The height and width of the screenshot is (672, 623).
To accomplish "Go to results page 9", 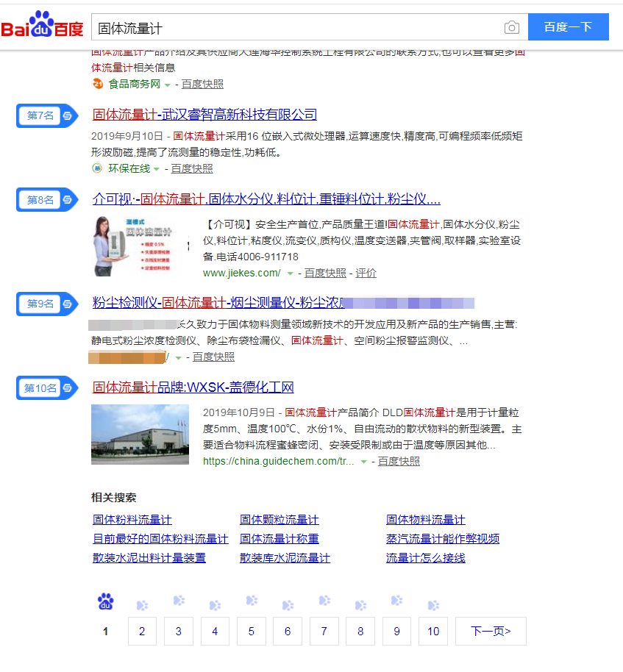I will [396, 632].
